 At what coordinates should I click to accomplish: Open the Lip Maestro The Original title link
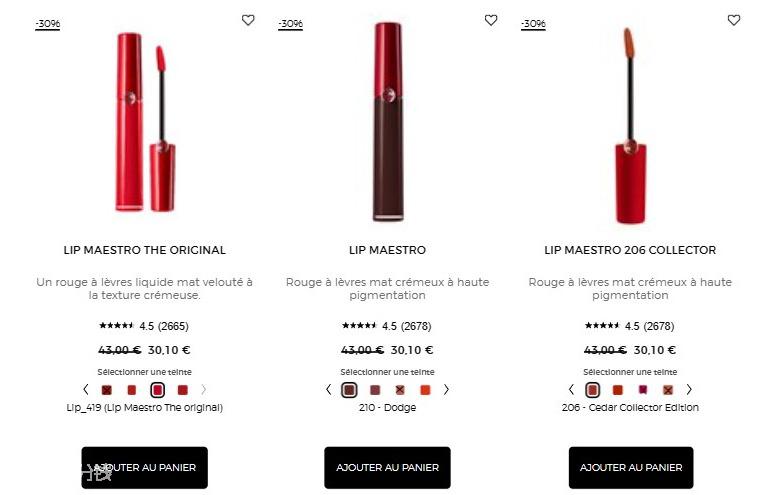pyautogui.click(x=144, y=250)
